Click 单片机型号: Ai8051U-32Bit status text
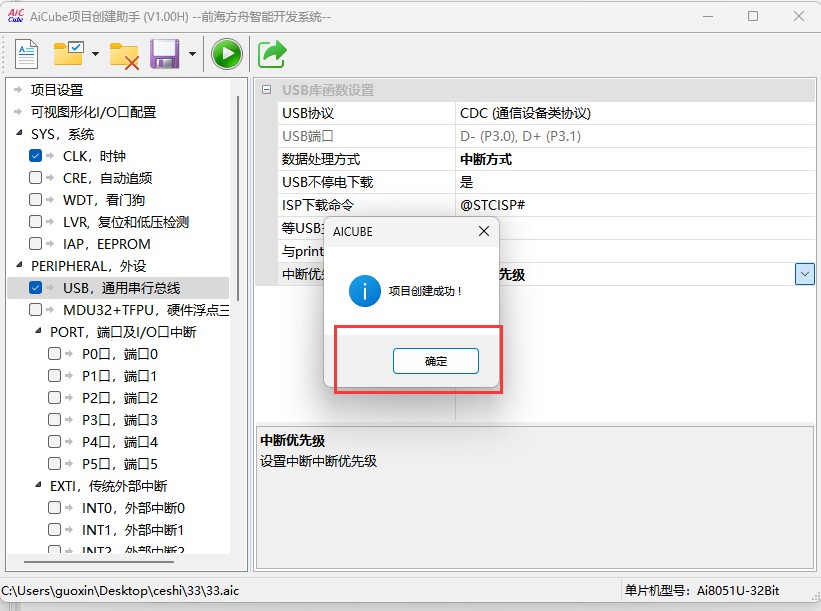 [702, 591]
